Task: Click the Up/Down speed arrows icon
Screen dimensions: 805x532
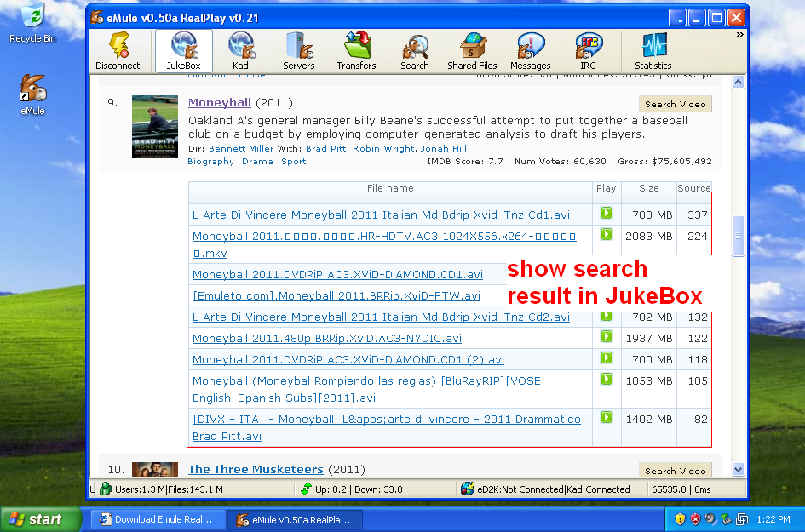Action: point(306,489)
